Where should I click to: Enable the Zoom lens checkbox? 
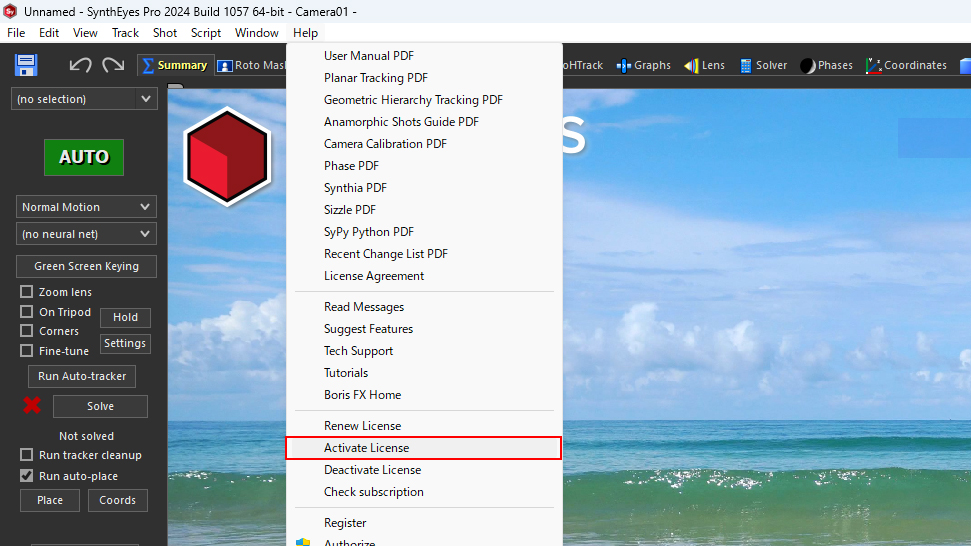27,292
